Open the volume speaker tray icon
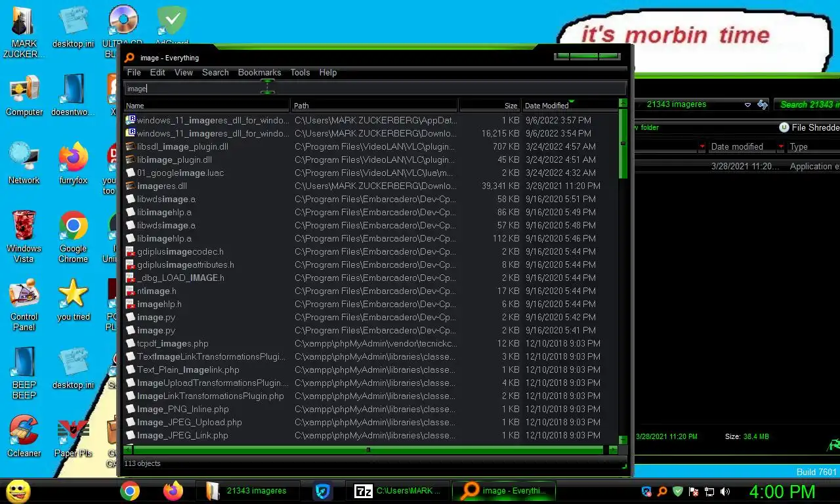 [x=725, y=491]
